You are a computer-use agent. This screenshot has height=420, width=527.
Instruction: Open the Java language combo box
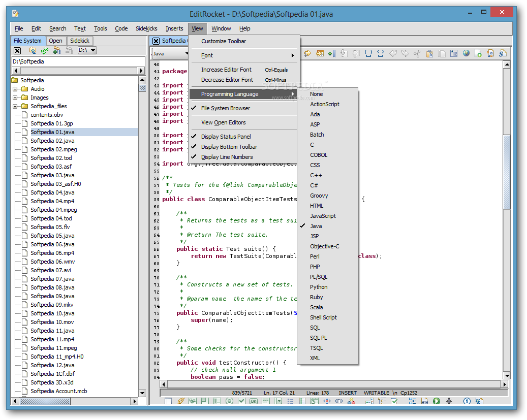pos(170,53)
